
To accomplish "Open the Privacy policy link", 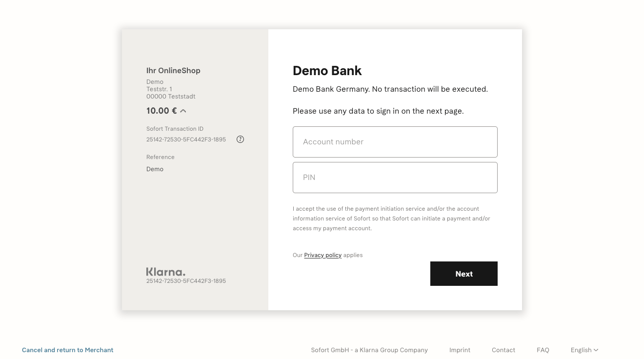I will 322,255.
